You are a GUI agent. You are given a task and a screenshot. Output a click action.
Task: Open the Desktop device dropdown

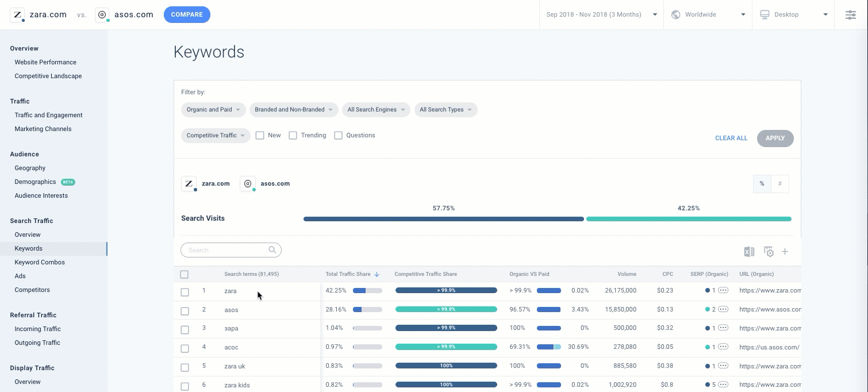pos(793,14)
